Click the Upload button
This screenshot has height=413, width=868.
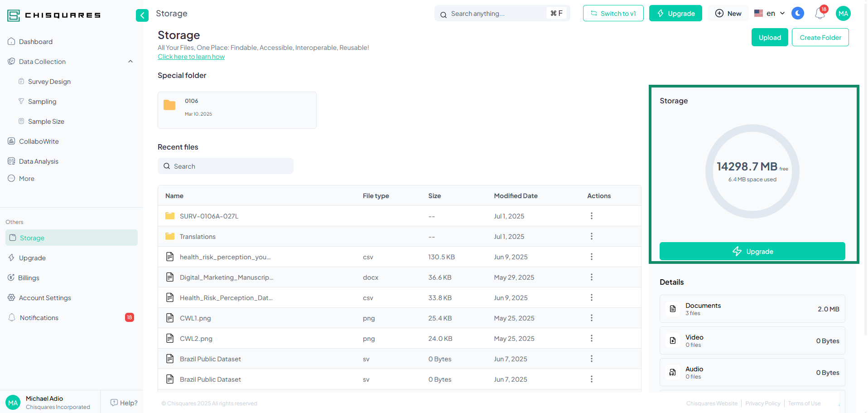(x=770, y=37)
